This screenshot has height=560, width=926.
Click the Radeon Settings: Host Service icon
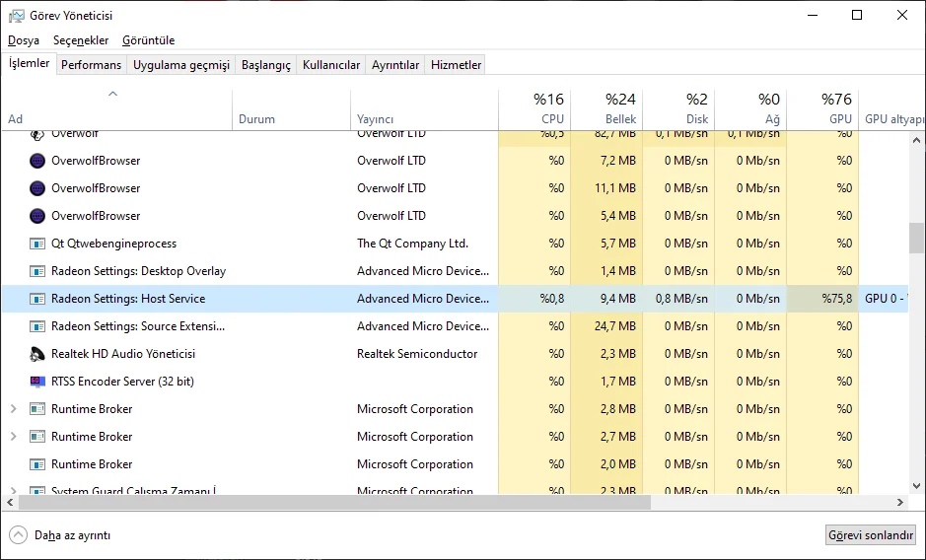pyautogui.click(x=36, y=299)
